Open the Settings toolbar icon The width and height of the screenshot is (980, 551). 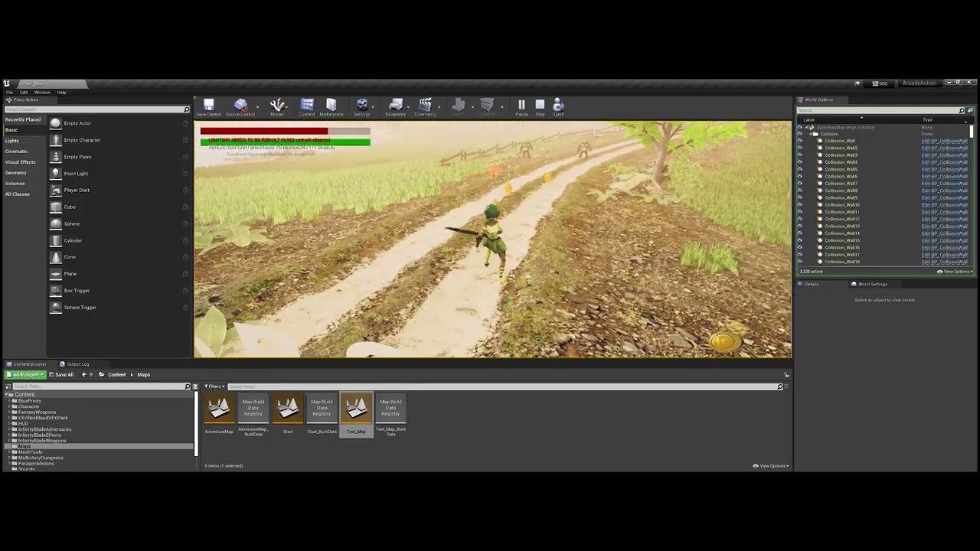(x=362, y=107)
